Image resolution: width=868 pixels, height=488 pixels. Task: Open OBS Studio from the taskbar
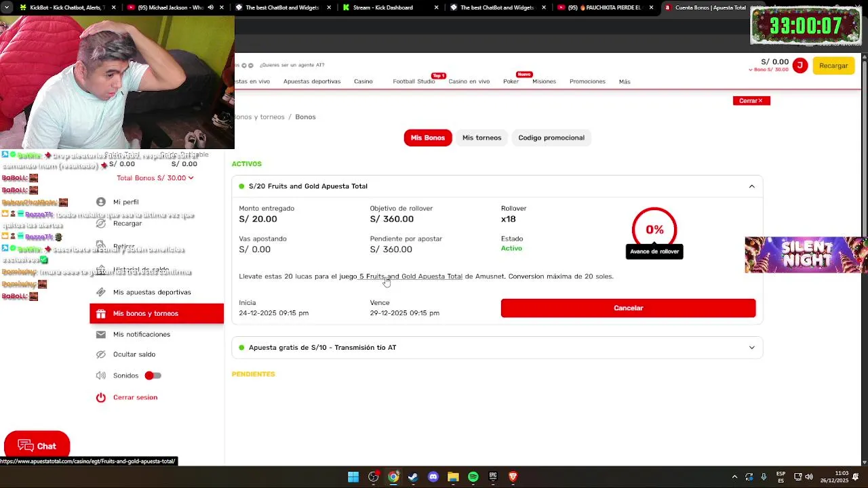pyautogui.click(x=374, y=477)
